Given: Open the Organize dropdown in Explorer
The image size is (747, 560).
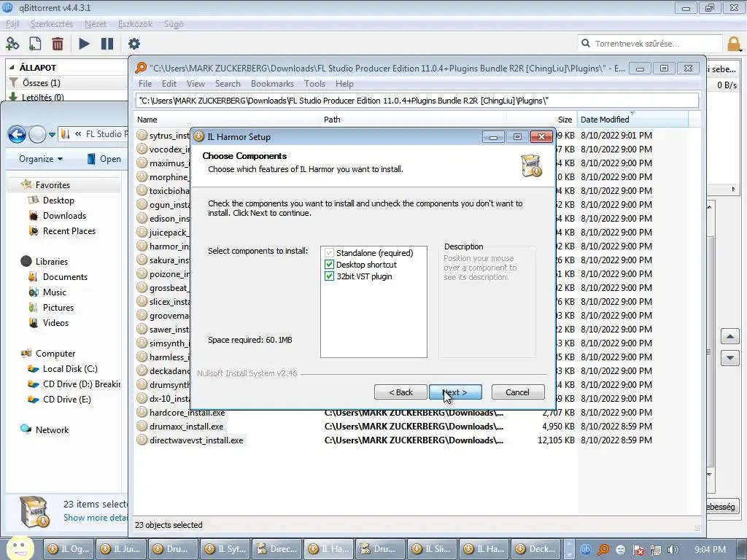Looking at the screenshot, I should tap(41, 159).
